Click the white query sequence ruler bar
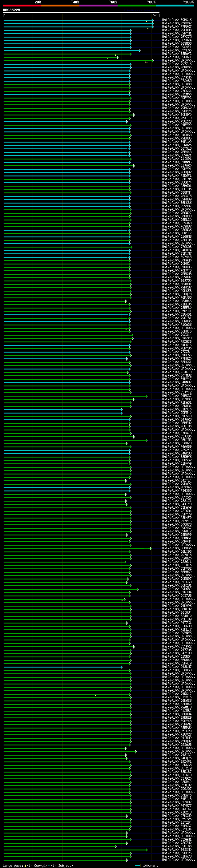Image resolution: width=197 pixels, height=868 pixels. (x=81, y=13)
